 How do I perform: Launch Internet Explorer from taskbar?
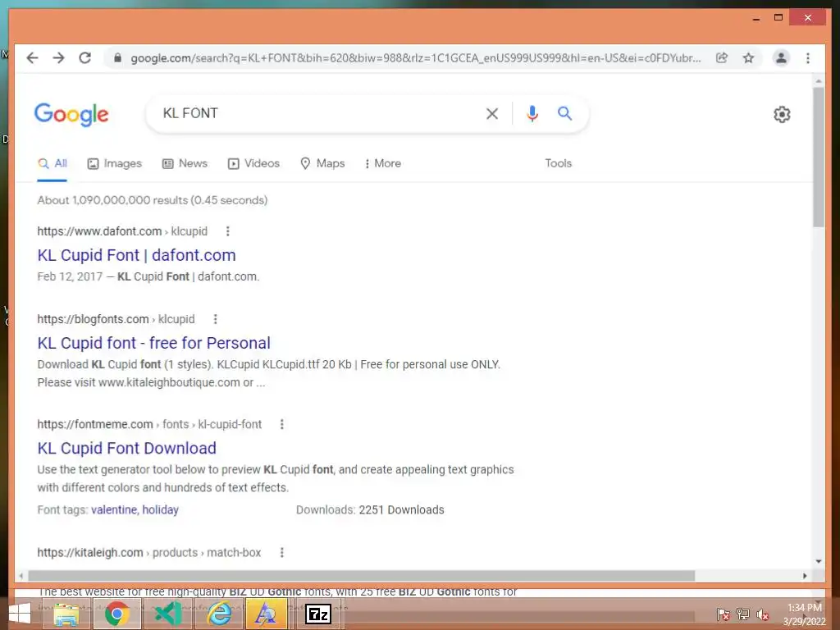coord(218,614)
